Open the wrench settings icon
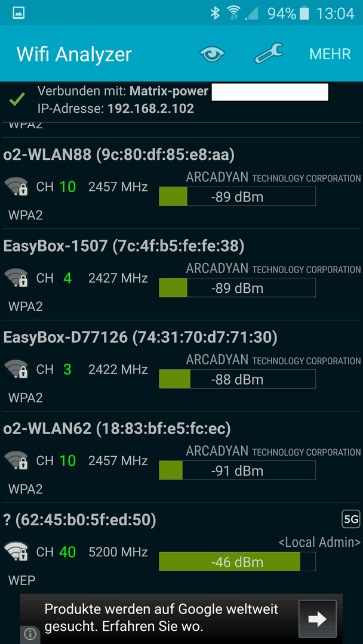The height and width of the screenshot is (644, 363). [x=269, y=54]
